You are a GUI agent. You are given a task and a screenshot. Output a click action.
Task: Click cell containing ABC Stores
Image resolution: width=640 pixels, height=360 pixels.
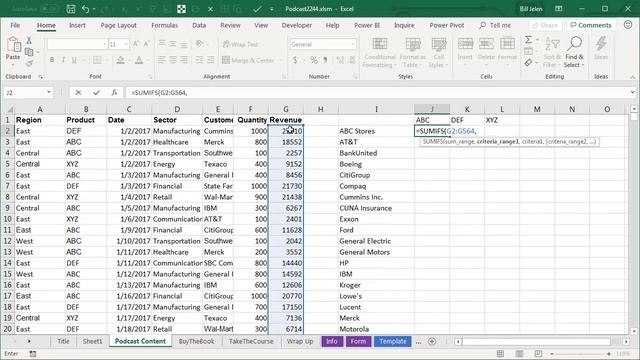pos(376,131)
